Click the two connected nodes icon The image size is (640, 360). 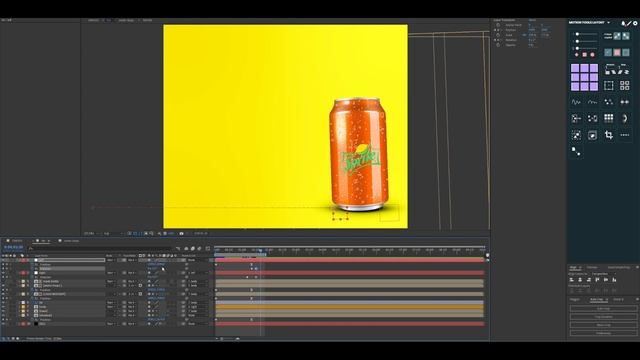click(x=576, y=151)
